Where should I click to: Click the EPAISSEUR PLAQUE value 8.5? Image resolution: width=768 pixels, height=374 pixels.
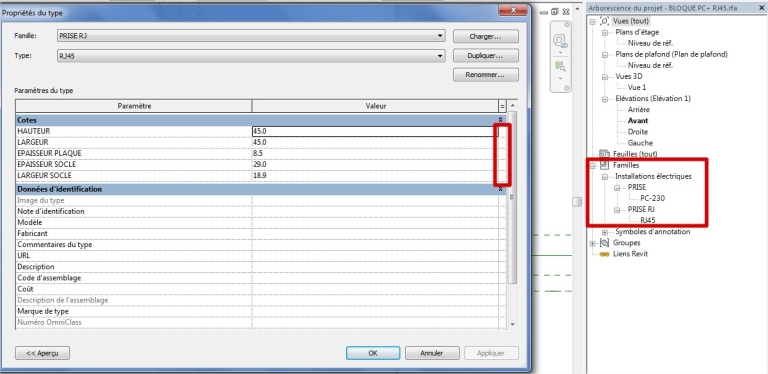pyautogui.click(x=375, y=153)
